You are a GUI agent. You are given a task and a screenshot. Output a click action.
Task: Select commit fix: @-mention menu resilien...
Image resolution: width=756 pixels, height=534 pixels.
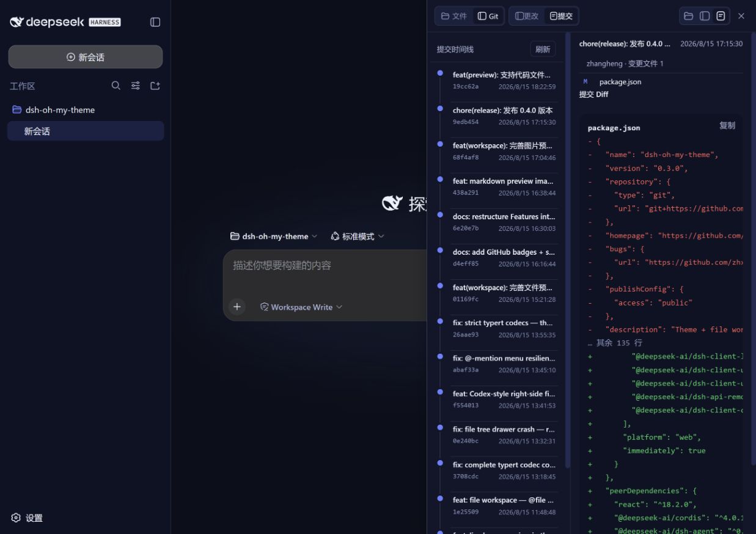504,364
